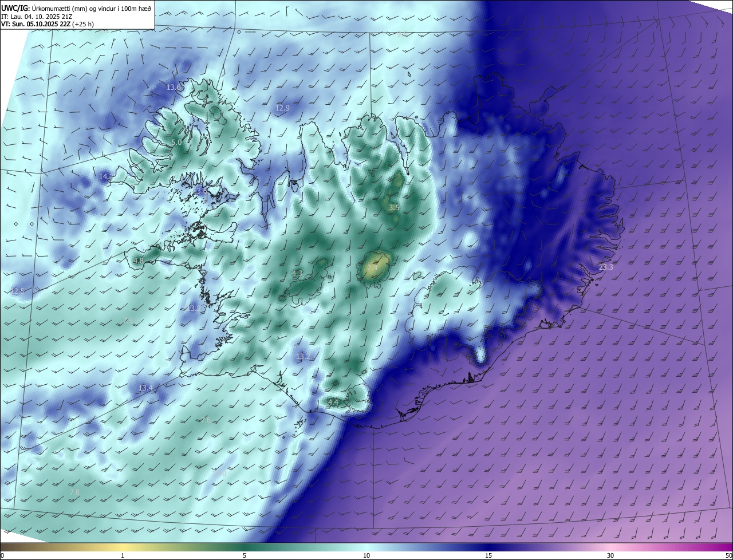The height and width of the screenshot is (560, 733).
Task: Click the 7.6 value label over the southern sea
Action: pos(206,420)
